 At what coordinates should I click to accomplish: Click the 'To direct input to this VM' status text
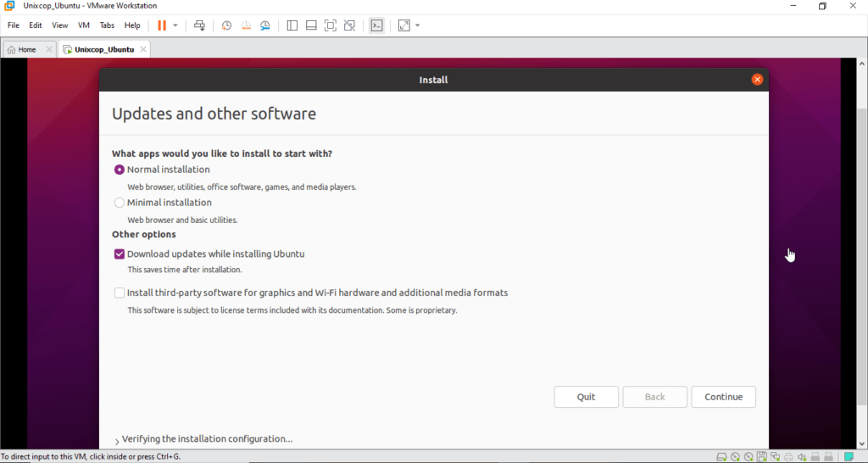(91, 457)
